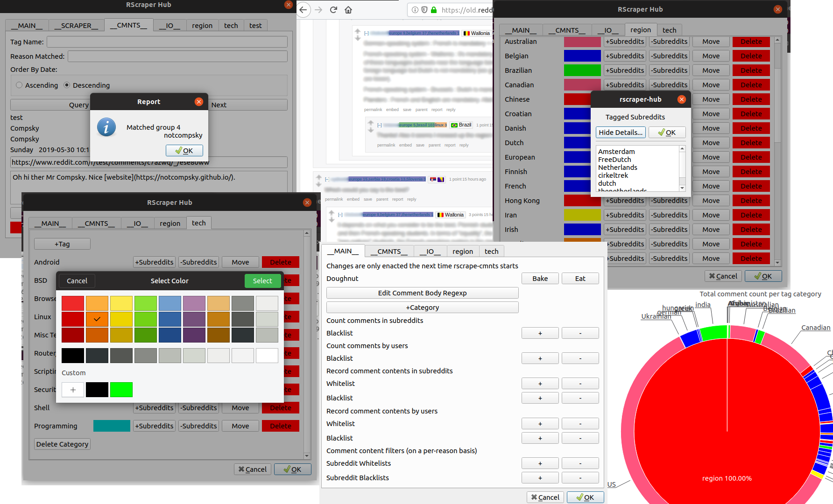
Task: Add a custom color with plus button
Action: [73, 390]
